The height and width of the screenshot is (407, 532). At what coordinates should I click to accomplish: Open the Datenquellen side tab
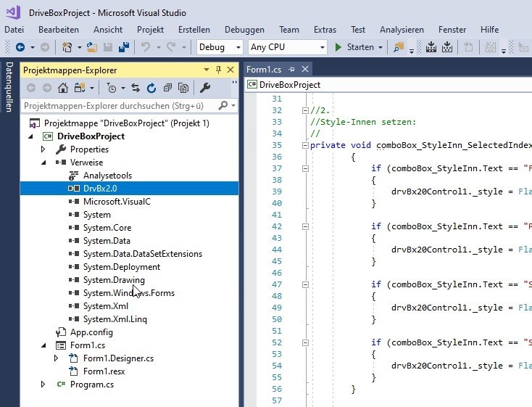[x=9, y=86]
